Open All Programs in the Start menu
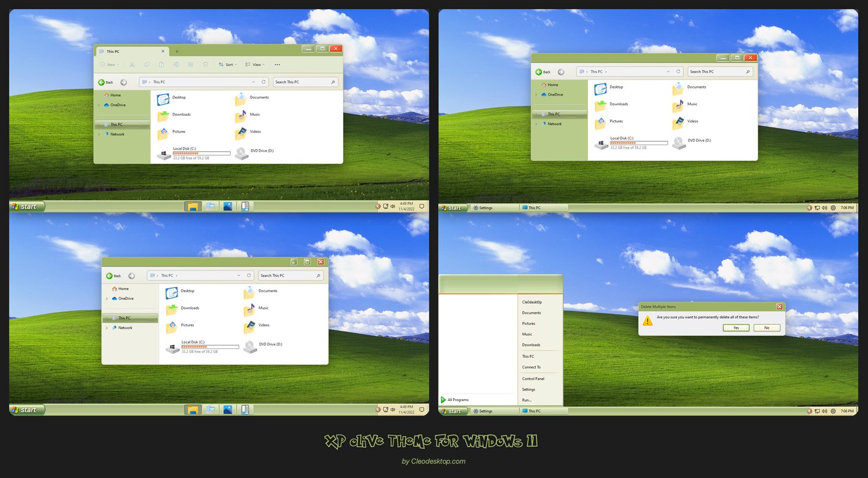 pyautogui.click(x=455, y=400)
